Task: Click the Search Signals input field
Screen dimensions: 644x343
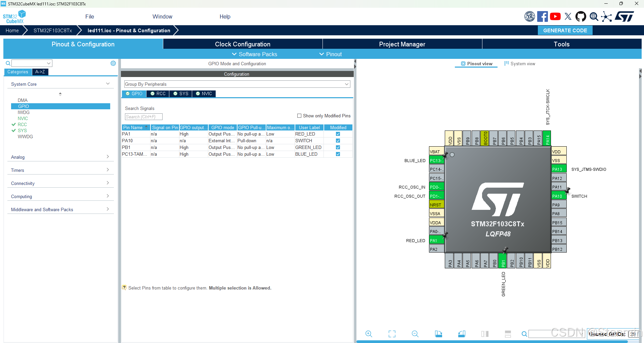Action: 144,117
